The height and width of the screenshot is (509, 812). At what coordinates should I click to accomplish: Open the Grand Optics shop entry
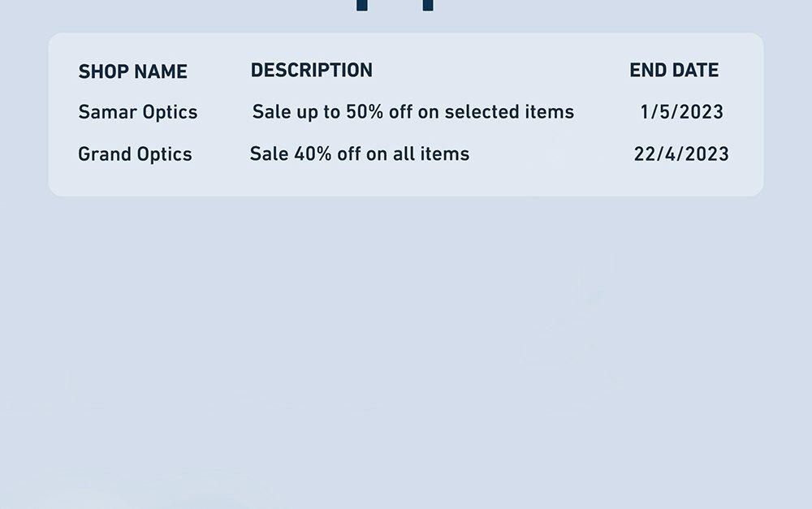(135, 153)
